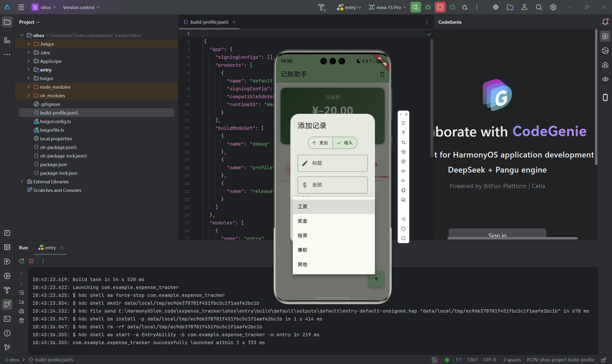
Task: Click the volume up icon on emulator toolbar
Action: [x=403, y=171]
